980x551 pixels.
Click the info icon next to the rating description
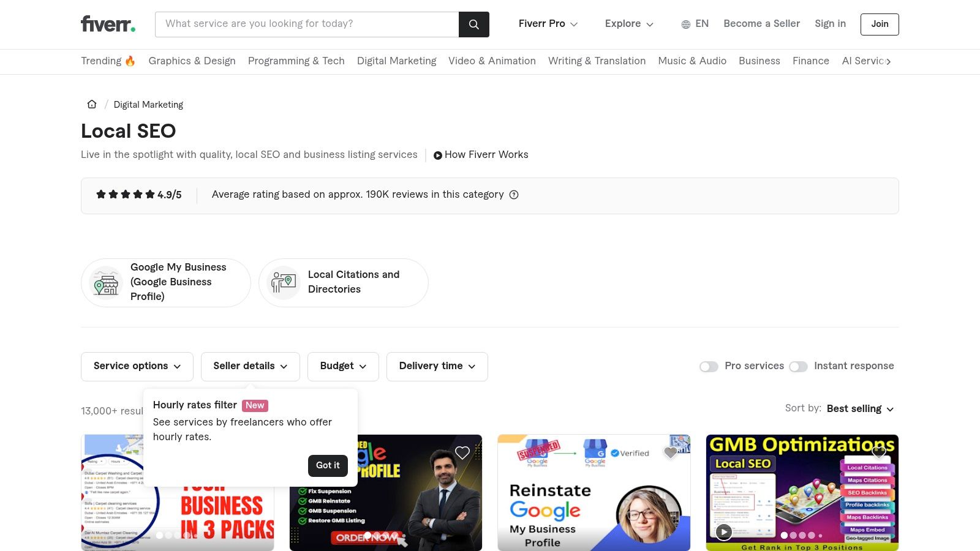(x=514, y=194)
